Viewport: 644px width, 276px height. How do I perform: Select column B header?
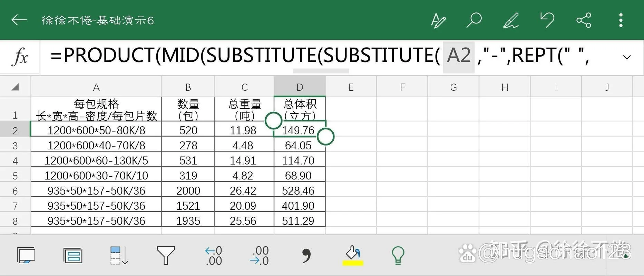point(188,87)
